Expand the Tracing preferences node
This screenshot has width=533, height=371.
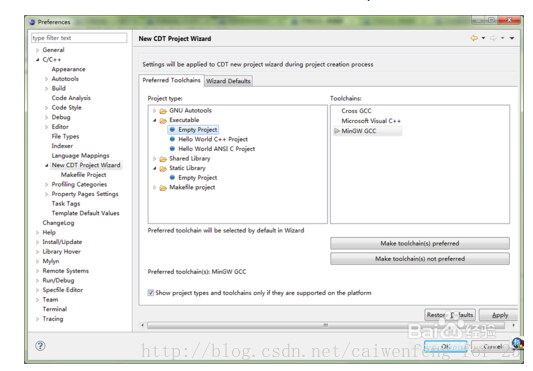(37, 319)
